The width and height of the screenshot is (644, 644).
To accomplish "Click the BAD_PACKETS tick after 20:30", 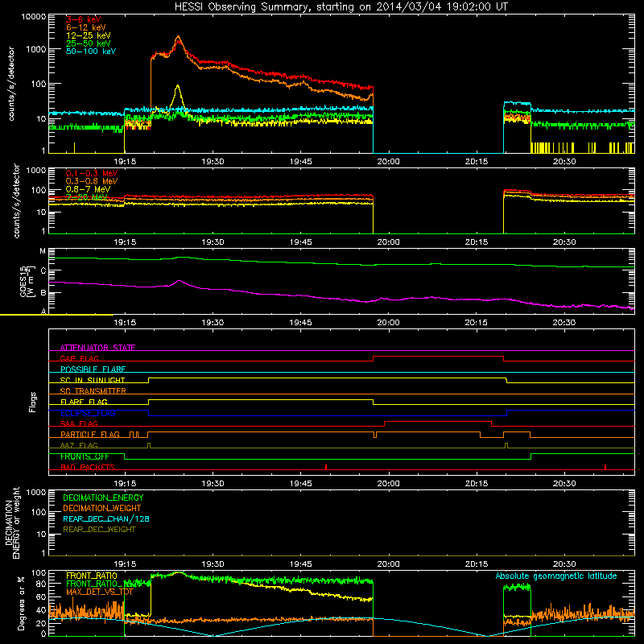I will click(605, 467).
